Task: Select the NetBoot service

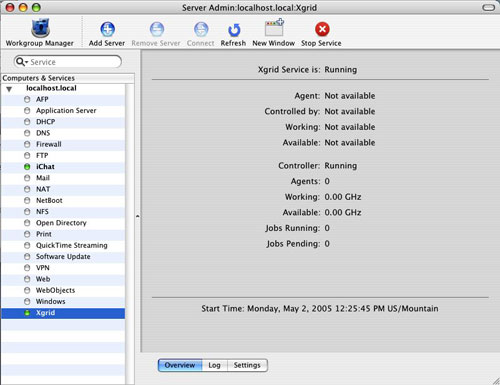Action: pos(63,200)
